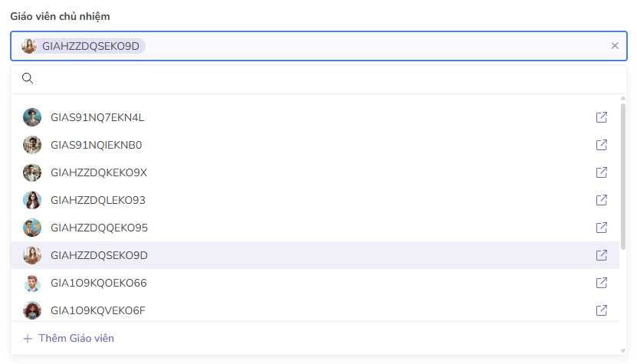Image resolution: width=637 pixels, height=364 pixels.
Task: Open external link for GIAHZZDQQEKO95
Action: pyautogui.click(x=602, y=228)
